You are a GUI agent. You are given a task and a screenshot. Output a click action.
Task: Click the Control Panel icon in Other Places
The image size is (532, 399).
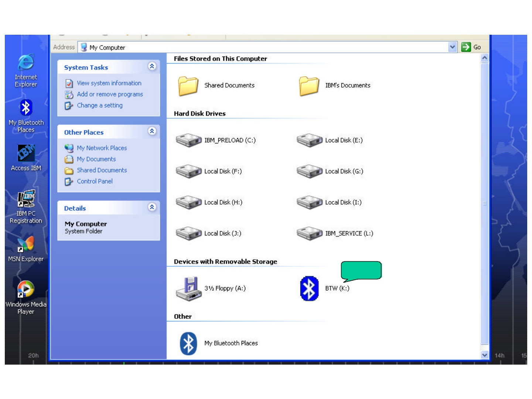tap(69, 181)
